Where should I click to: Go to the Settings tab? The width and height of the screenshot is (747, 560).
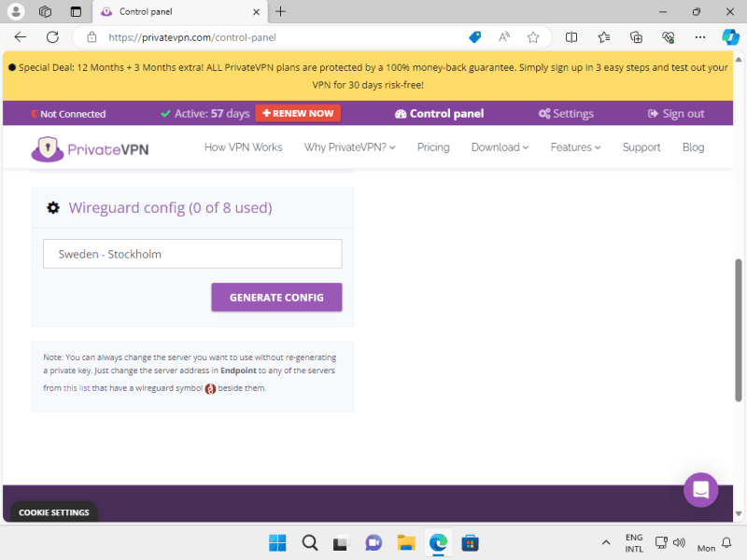click(x=566, y=114)
